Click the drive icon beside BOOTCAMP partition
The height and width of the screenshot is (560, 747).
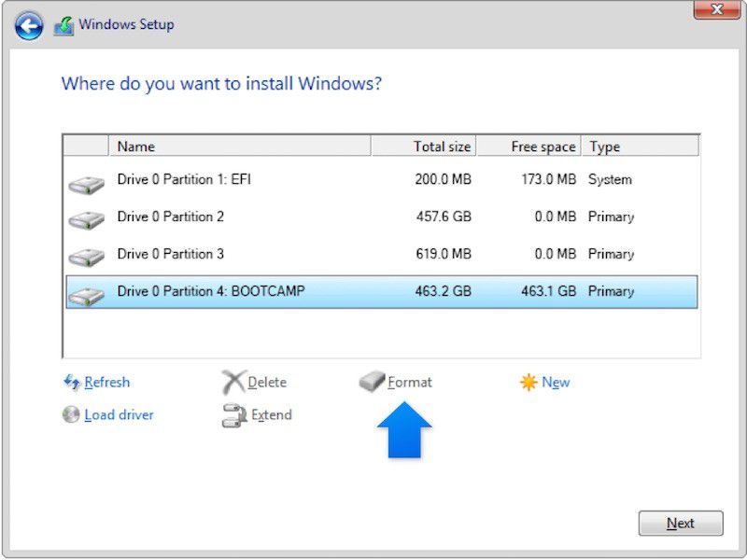[x=85, y=291]
